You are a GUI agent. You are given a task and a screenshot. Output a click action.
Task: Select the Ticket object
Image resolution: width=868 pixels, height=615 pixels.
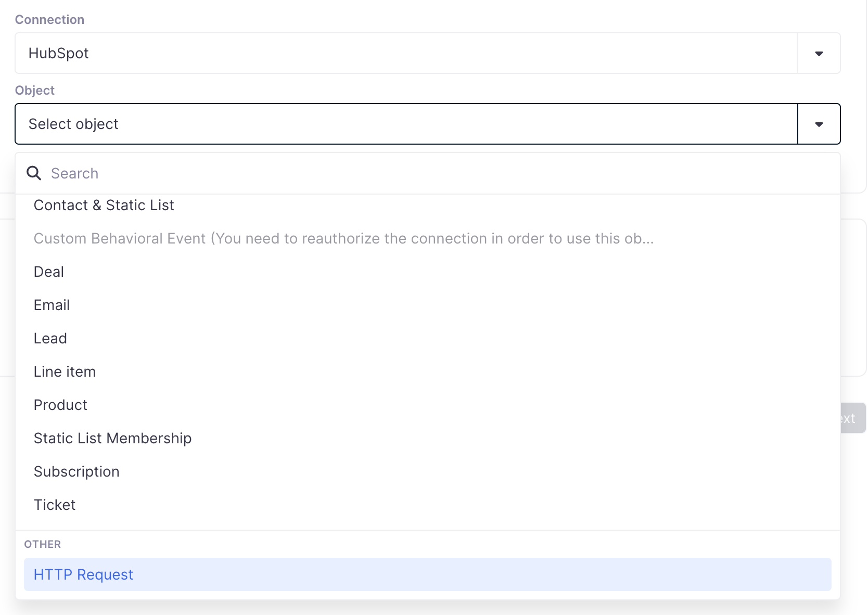tap(55, 505)
